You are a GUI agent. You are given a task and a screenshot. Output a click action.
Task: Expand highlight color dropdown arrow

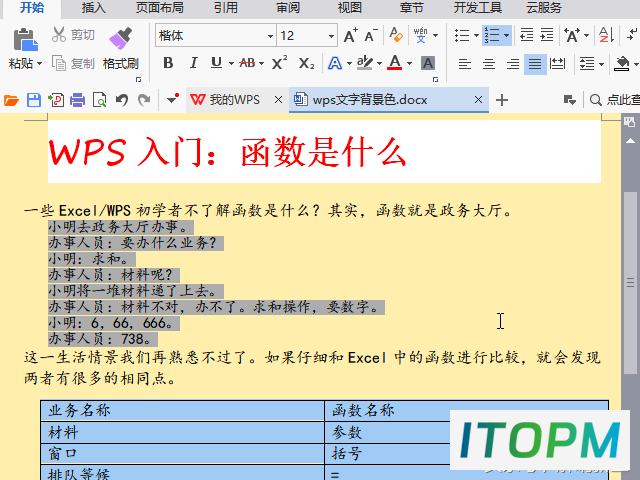pyautogui.click(x=379, y=63)
